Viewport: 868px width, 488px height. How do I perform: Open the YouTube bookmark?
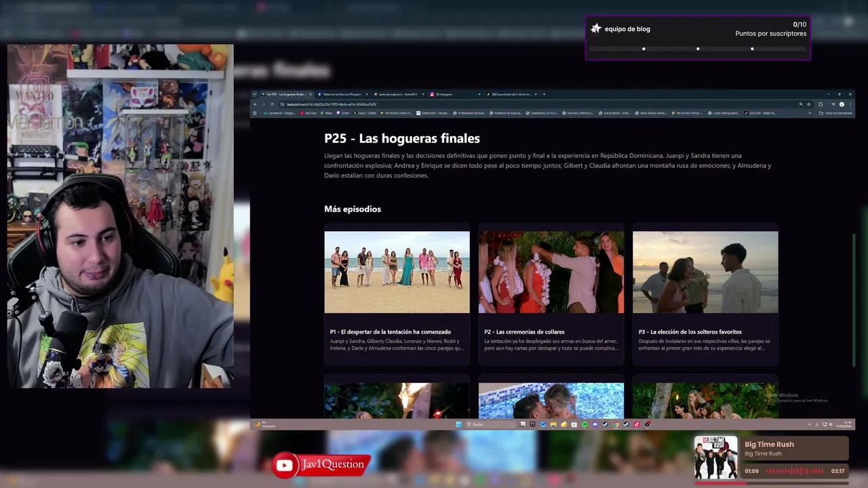click(308, 113)
